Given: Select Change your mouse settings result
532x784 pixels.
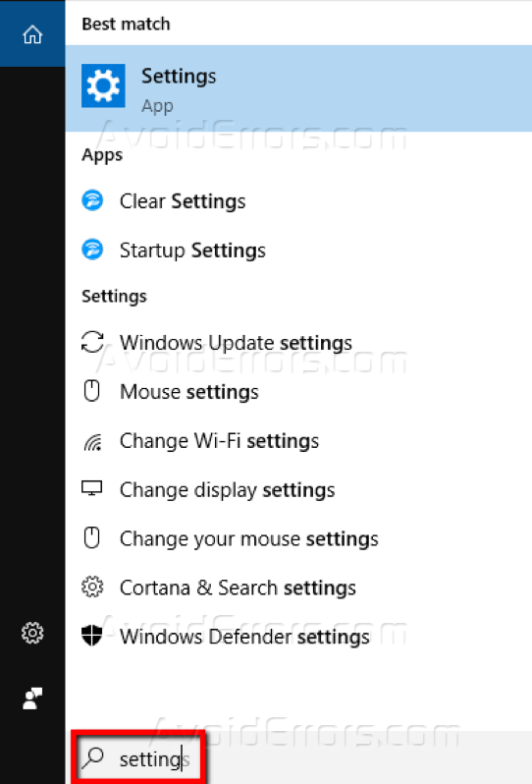Looking at the screenshot, I should 298,538.
